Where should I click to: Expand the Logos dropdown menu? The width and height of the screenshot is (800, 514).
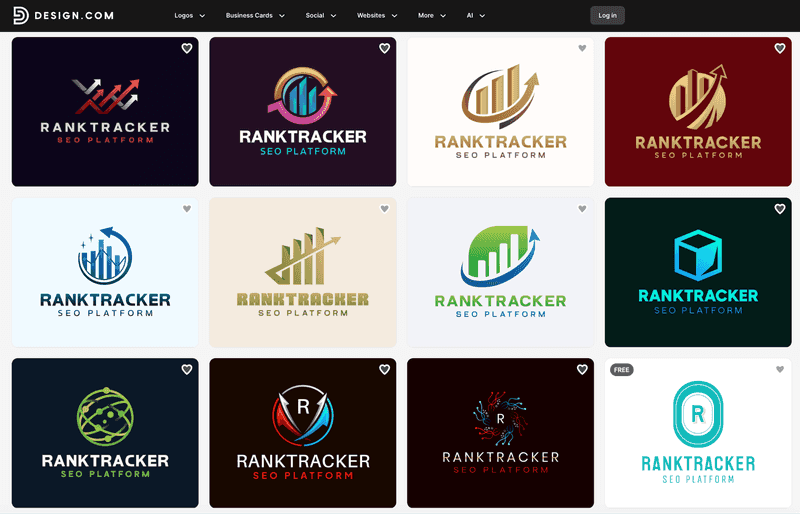(190, 16)
